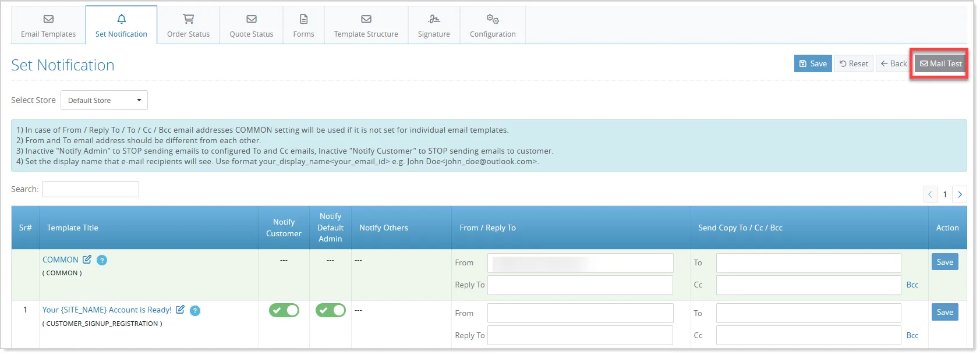Viewport: 980px width, 355px height.
Task: Open the Quote Status tab
Action: 251,26
